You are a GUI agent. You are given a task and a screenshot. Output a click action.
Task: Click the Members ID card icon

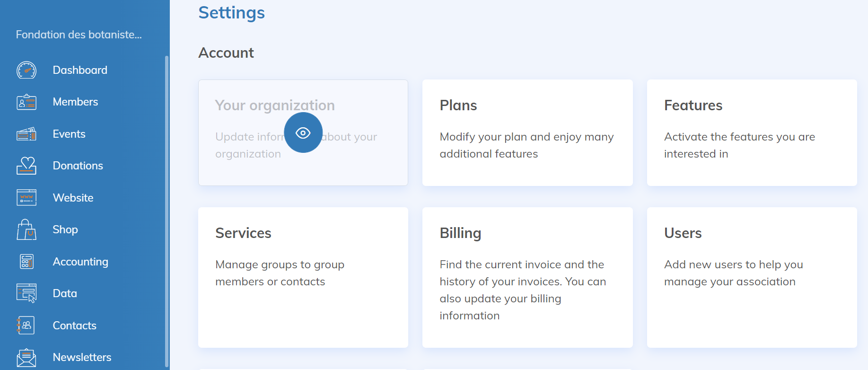(26, 102)
